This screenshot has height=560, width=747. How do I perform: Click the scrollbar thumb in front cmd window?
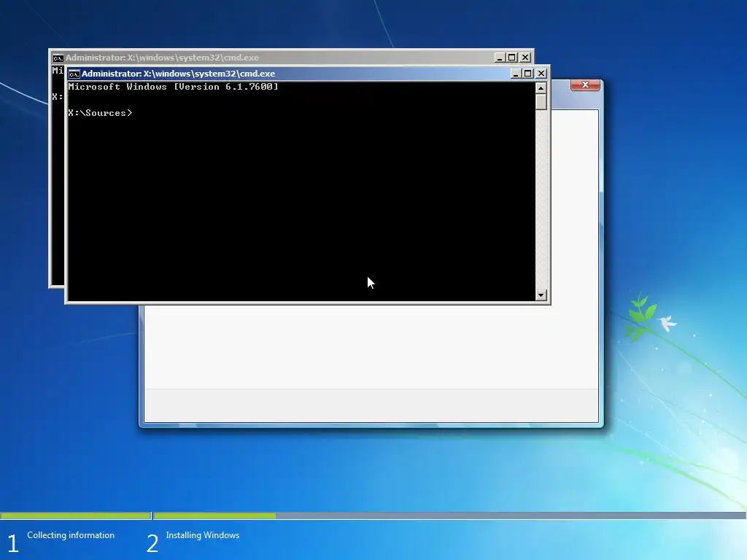541,101
